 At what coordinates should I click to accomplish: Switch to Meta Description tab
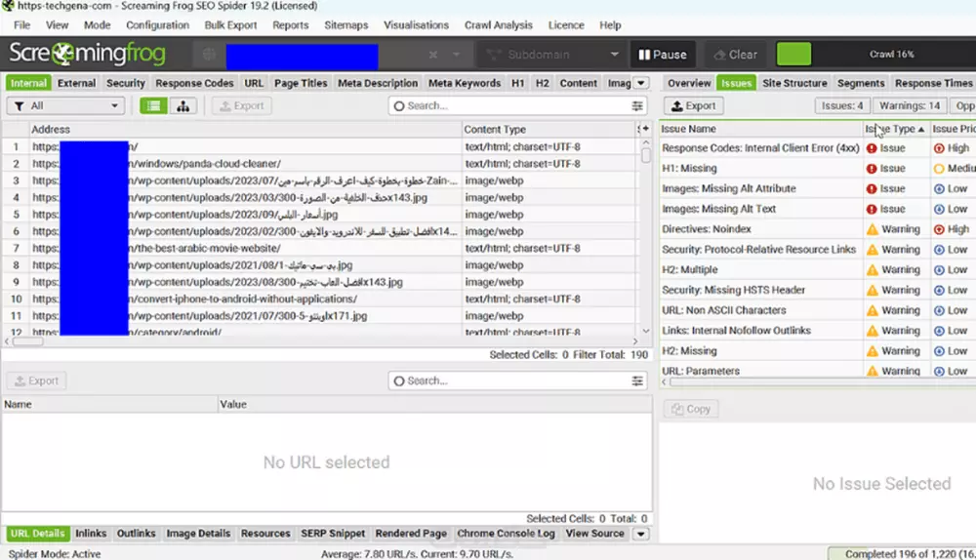(x=378, y=83)
